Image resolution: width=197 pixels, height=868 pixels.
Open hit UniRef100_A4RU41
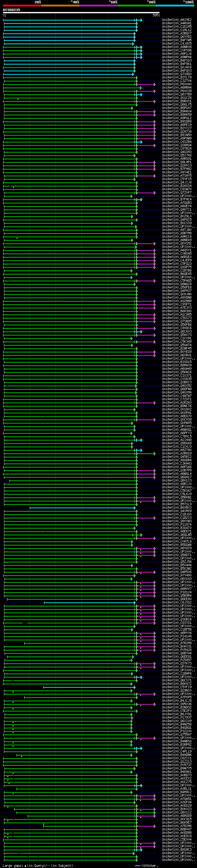pos(177,23)
